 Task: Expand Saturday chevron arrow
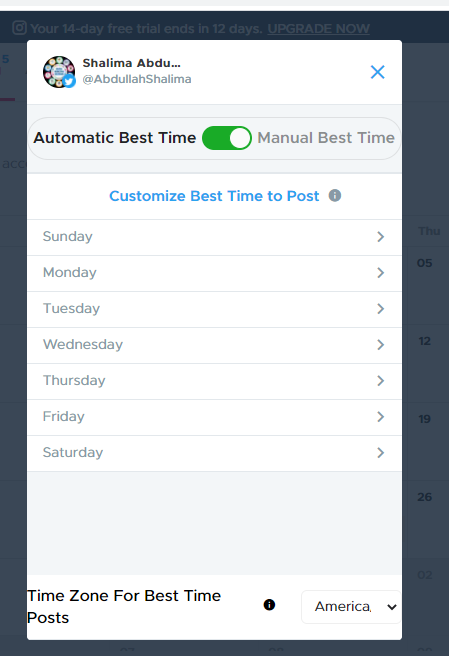[380, 453]
